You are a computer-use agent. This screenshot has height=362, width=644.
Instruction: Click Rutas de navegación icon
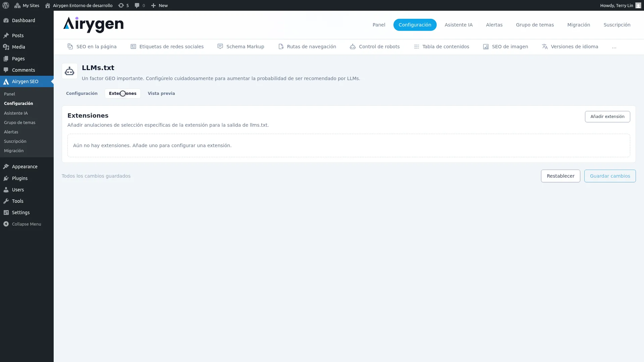[281, 47]
